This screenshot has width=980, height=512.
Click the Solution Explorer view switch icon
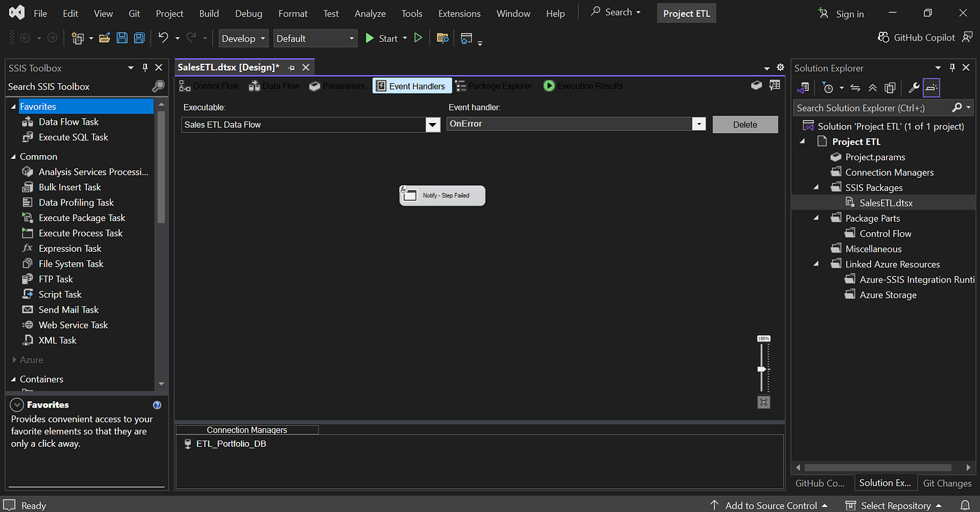point(803,87)
